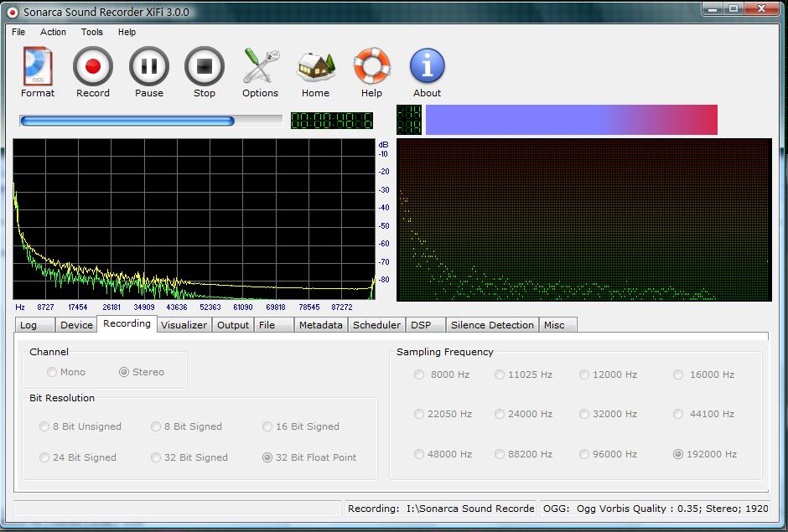The height and width of the screenshot is (532, 788).
Task: Open the Metadata tab
Action: point(320,324)
